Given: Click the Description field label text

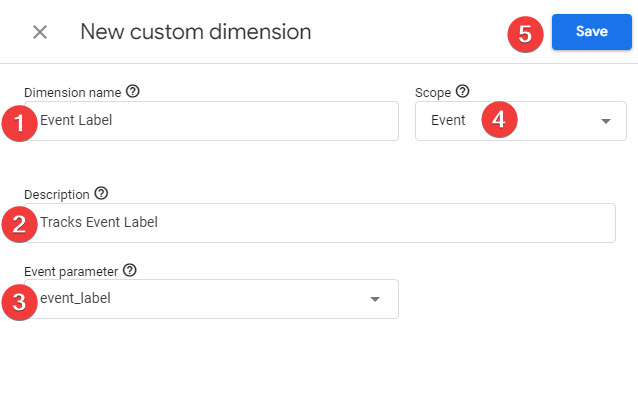Looking at the screenshot, I should click(x=56, y=194).
